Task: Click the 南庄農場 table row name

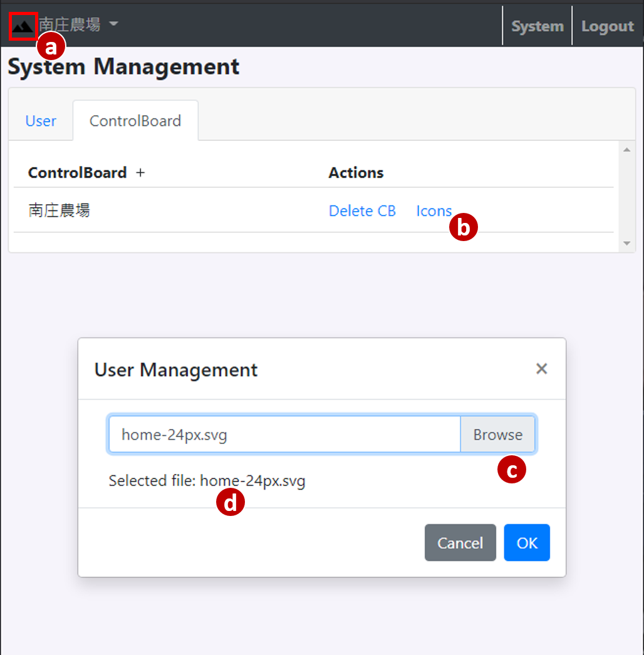Action: pos(60,210)
